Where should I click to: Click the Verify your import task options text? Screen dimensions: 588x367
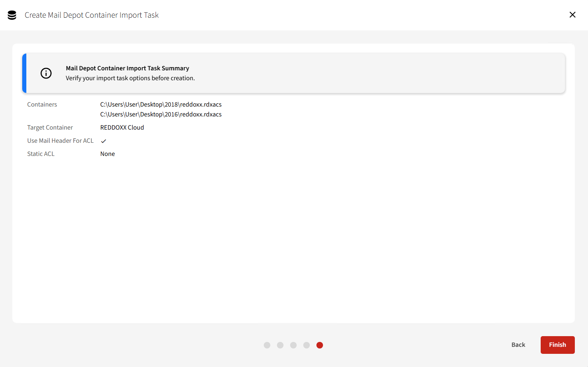pos(130,78)
